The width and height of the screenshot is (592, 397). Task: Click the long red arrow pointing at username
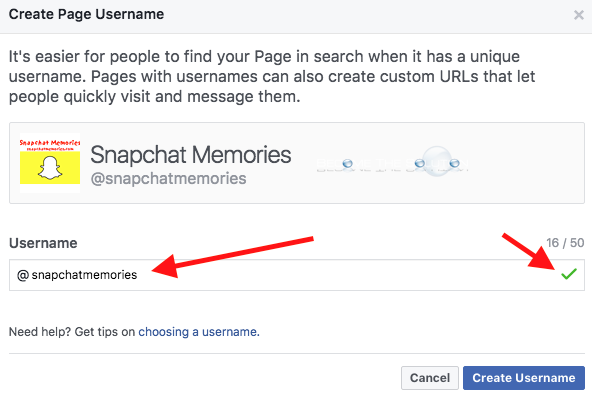point(233,257)
